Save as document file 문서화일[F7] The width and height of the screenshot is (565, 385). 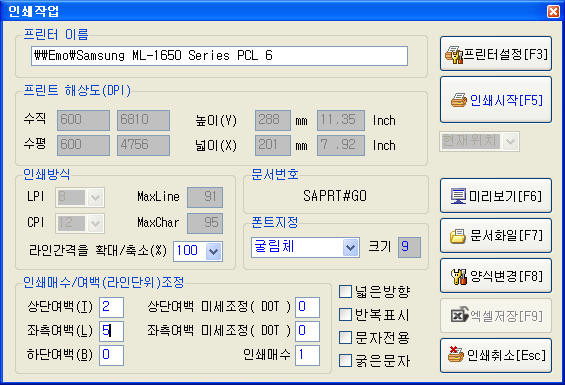tap(496, 236)
